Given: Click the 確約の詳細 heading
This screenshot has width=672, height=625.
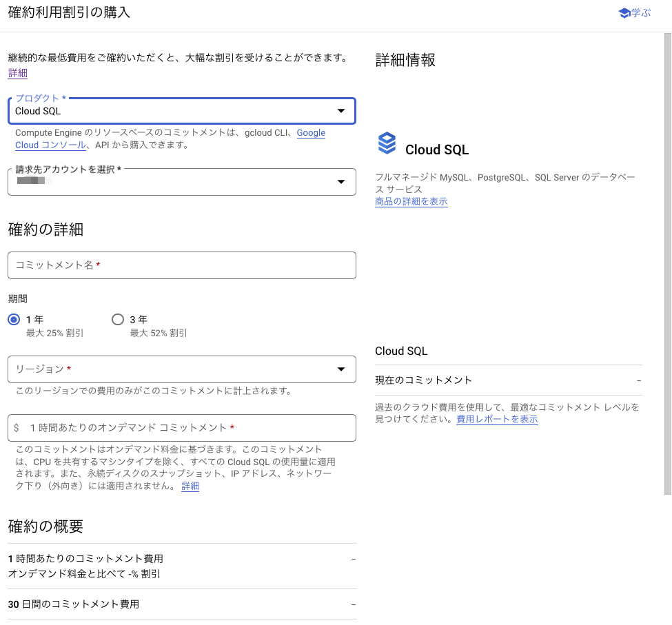Looking at the screenshot, I should coord(45,229).
